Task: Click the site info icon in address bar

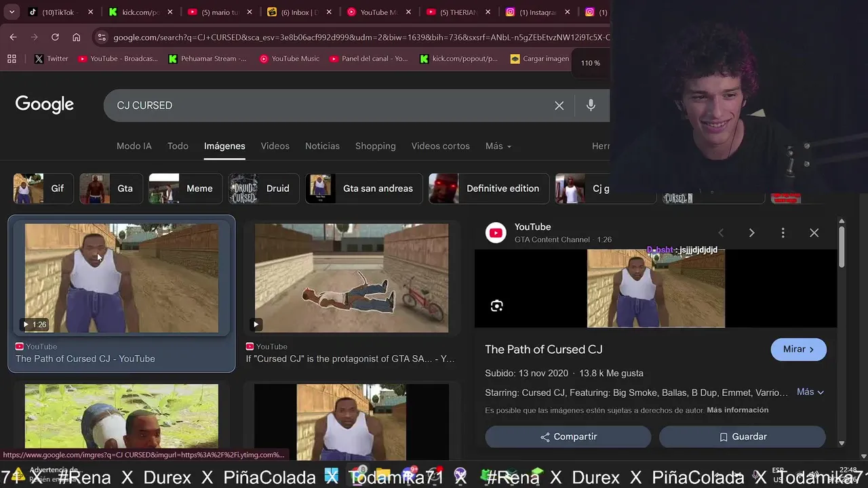Action: (101, 37)
